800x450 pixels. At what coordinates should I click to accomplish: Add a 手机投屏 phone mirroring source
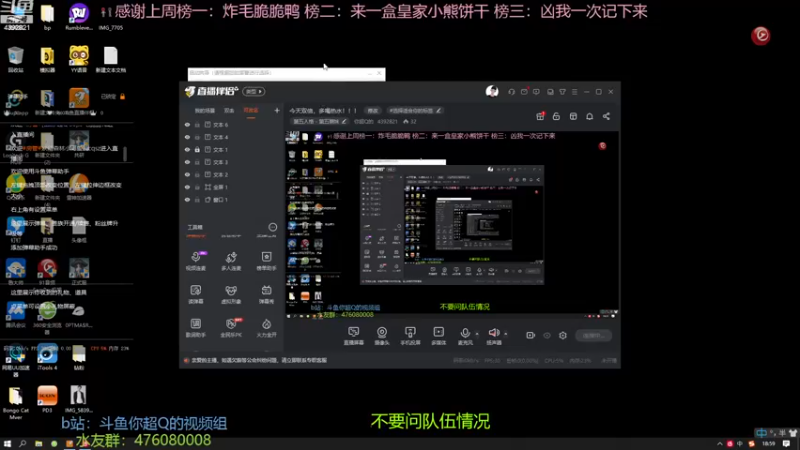(410, 336)
